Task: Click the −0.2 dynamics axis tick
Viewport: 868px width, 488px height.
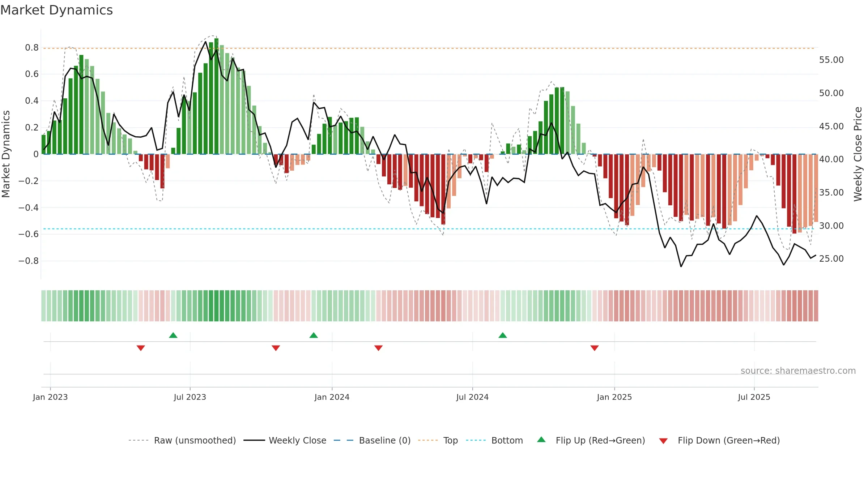Action: pos(29,181)
